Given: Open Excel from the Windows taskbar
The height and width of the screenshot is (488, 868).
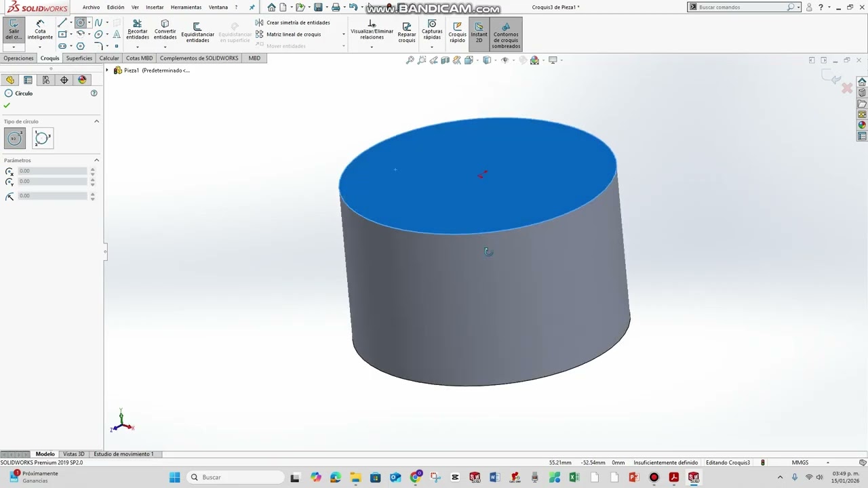Looking at the screenshot, I should point(574,477).
